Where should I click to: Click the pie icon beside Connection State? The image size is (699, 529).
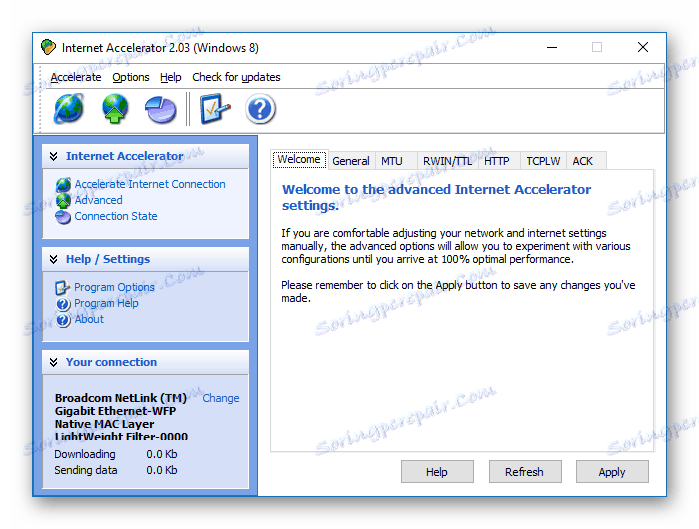(x=63, y=217)
